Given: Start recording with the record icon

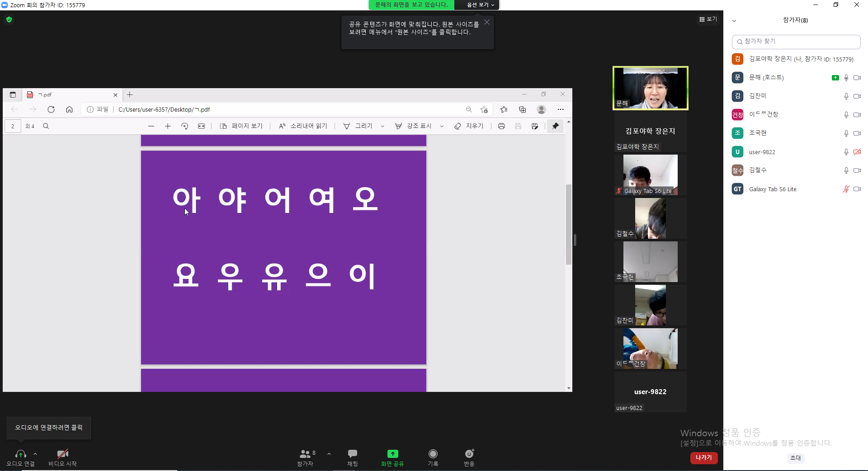Looking at the screenshot, I should click(433, 454).
